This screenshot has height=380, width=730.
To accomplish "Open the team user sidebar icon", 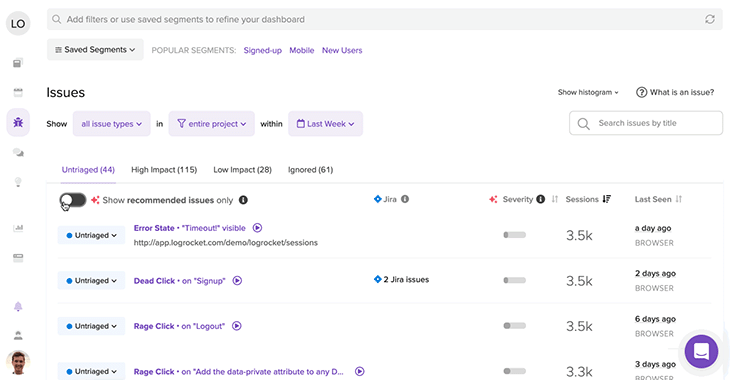I will coord(18,335).
